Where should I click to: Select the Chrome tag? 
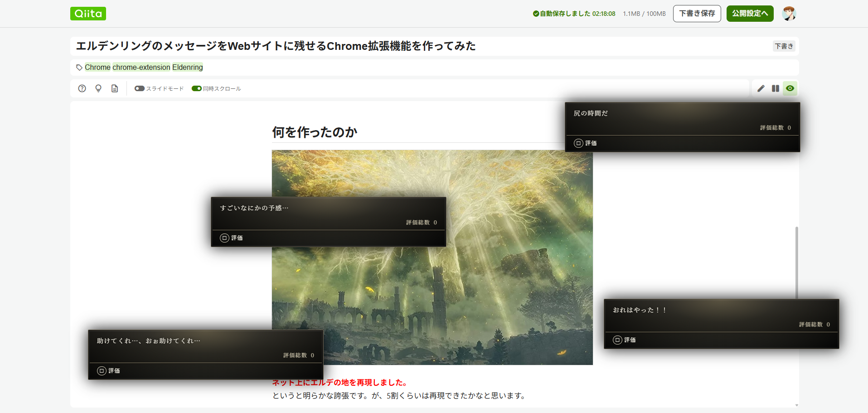pos(97,67)
